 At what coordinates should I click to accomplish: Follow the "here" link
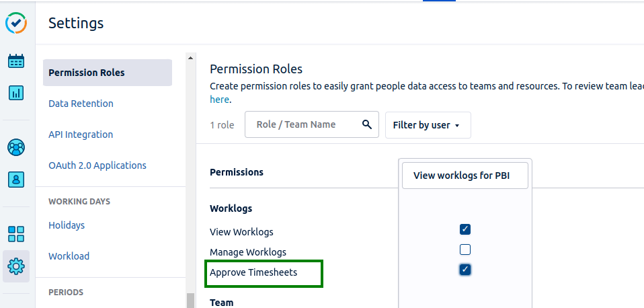tap(220, 100)
